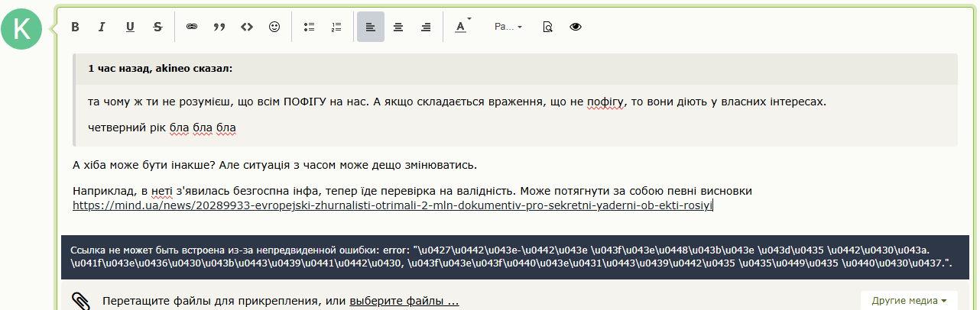The image size is (980, 310).
Task: Click the mind.ua news link in the post
Action: tap(392, 205)
